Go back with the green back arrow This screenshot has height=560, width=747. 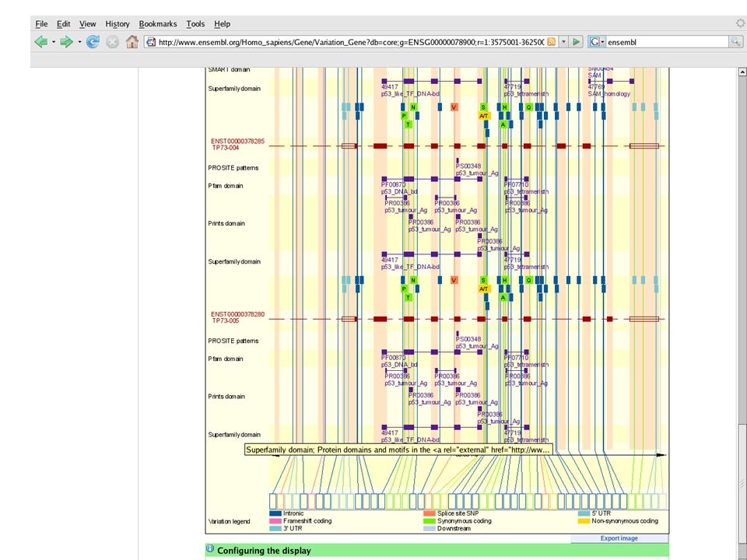point(41,42)
